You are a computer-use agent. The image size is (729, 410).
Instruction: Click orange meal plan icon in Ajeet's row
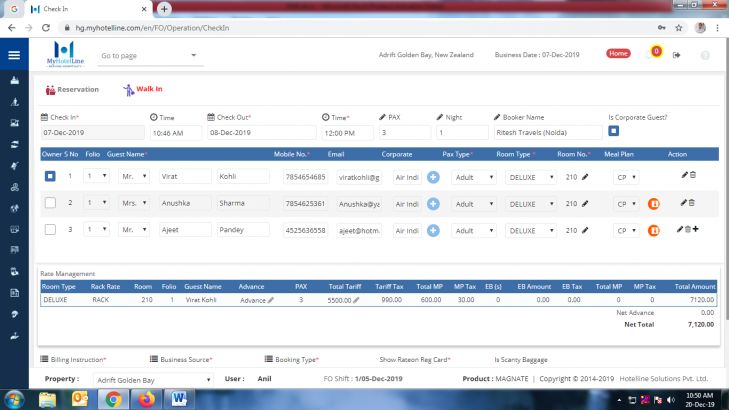tap(653, 230)
